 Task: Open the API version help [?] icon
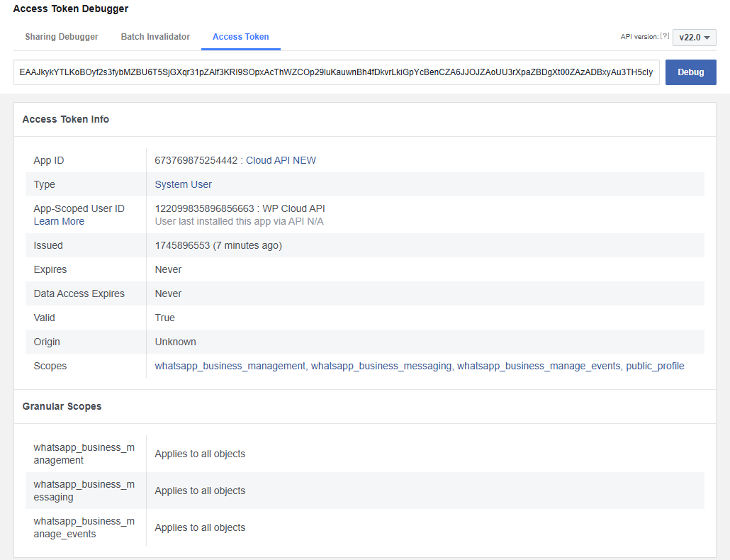(x=665, y=36)
